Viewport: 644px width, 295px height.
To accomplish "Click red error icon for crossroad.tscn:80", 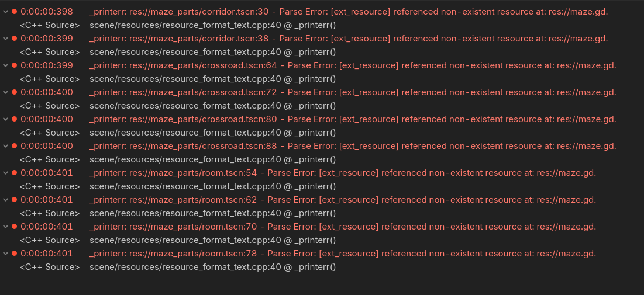I will click(x=14, y=119).
